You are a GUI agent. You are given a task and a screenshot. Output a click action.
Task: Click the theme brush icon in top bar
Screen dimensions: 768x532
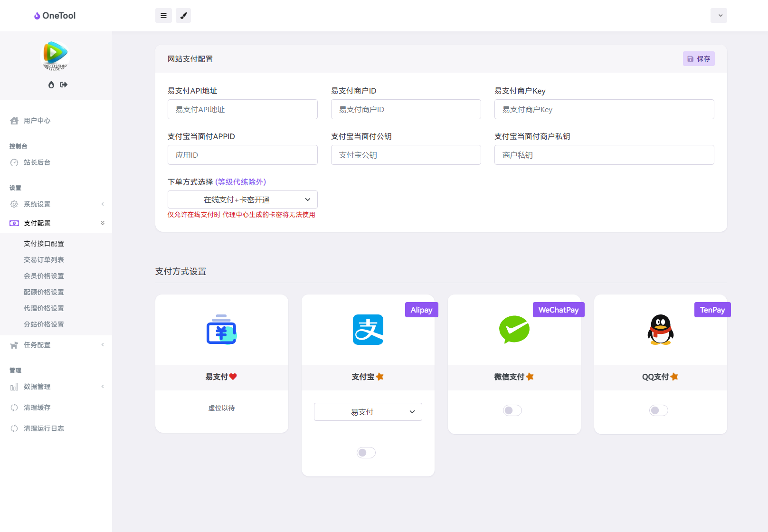183,15
